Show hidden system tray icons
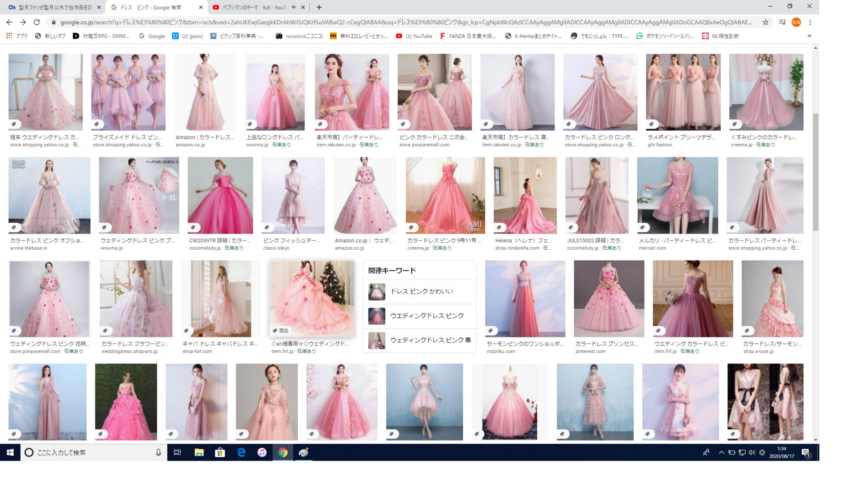This screenshot has height=478, width=868. click(721, 452)
